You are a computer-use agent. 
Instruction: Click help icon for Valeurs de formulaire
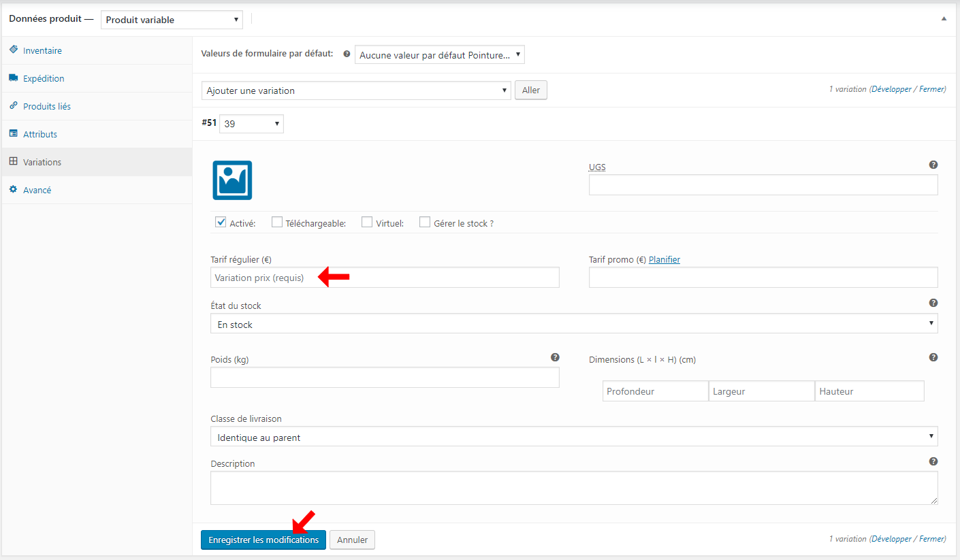347,54
